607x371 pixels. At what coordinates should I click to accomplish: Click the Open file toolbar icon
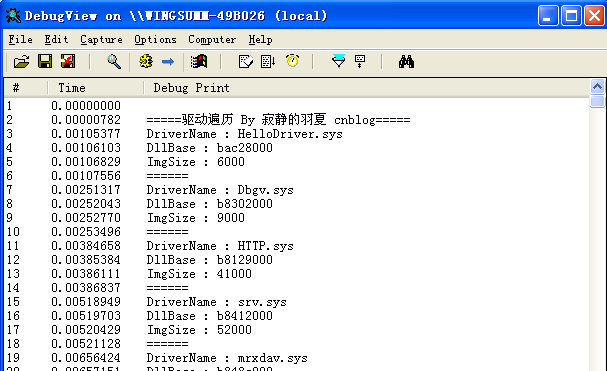tap(21, 62)
